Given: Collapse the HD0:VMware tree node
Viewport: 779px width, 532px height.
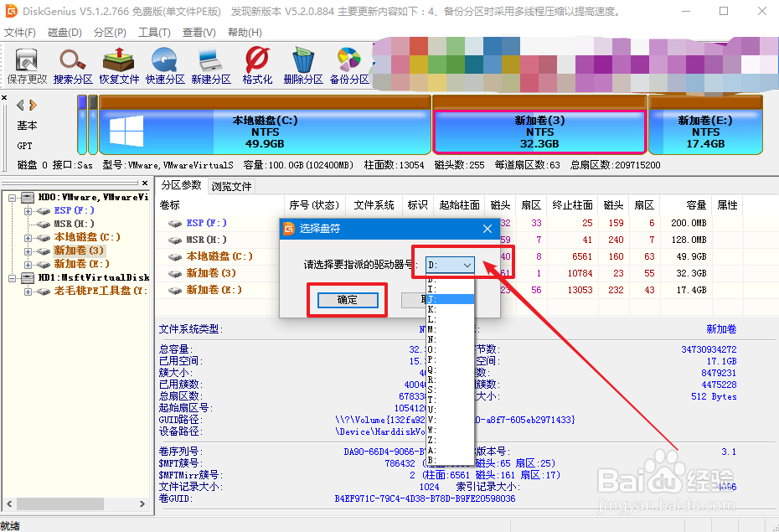Looking at the screenshot, I should pos(13,198).
